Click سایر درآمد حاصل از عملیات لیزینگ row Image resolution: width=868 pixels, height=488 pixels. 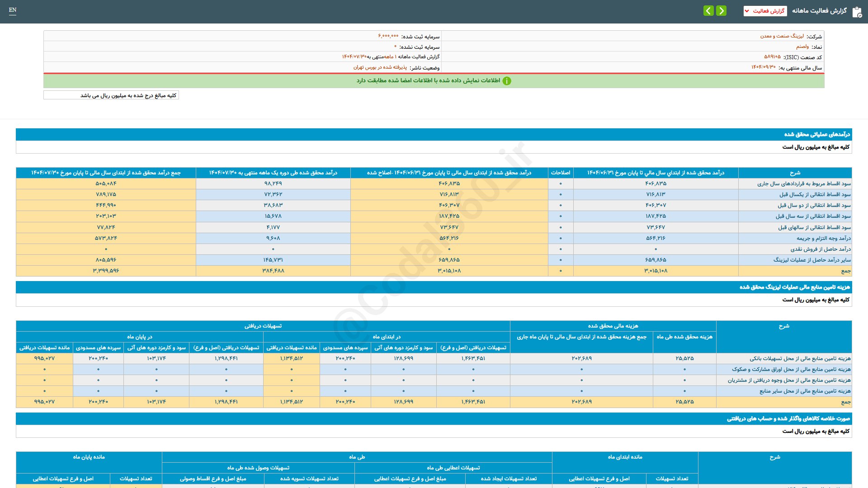[x=811, y=260]
